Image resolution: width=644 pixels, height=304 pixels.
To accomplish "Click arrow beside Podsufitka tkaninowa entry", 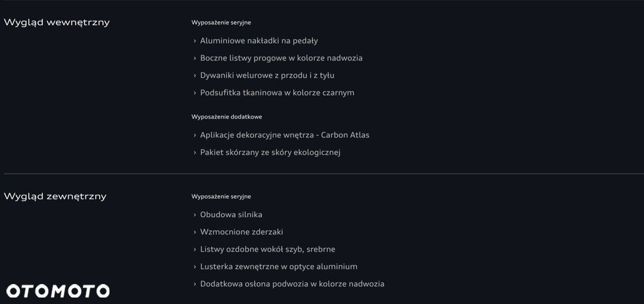I will point(194,93).
